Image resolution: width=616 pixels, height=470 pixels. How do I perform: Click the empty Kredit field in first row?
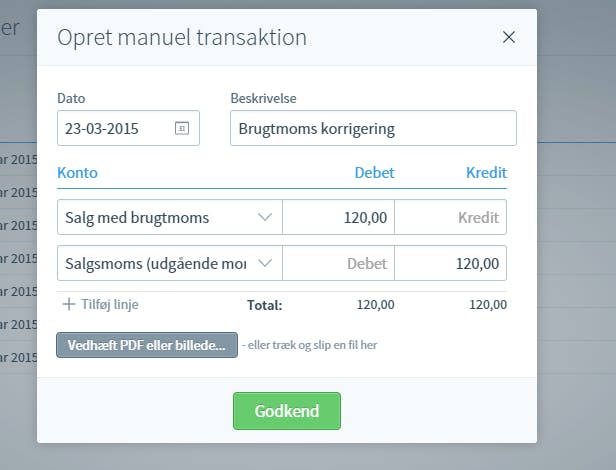click(x=451, y=217)
